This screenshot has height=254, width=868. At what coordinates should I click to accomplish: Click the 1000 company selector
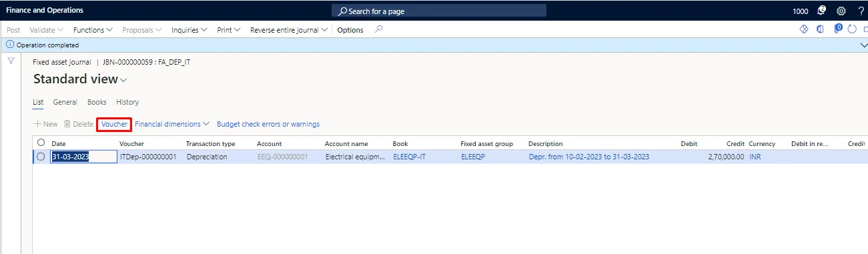click(800, 11)
